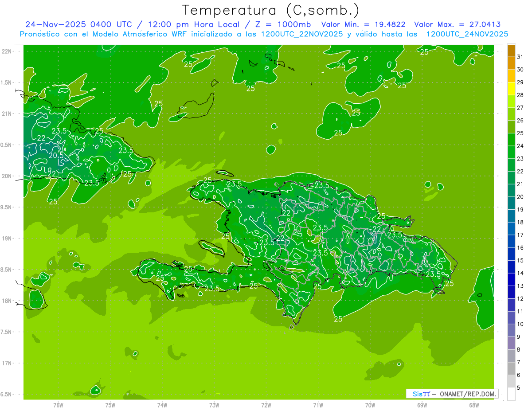Click the colorbar legend label '28'
532x411 pixels.
(x=520, y=95)
